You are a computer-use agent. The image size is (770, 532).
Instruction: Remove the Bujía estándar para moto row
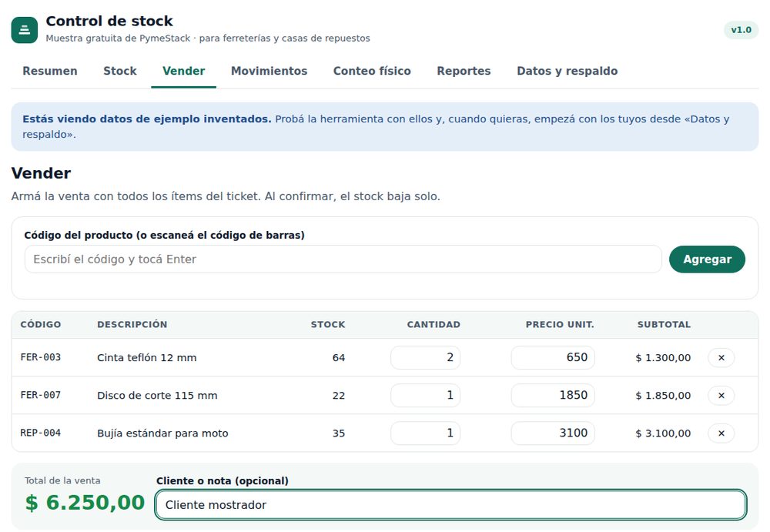tap(721, 433)
